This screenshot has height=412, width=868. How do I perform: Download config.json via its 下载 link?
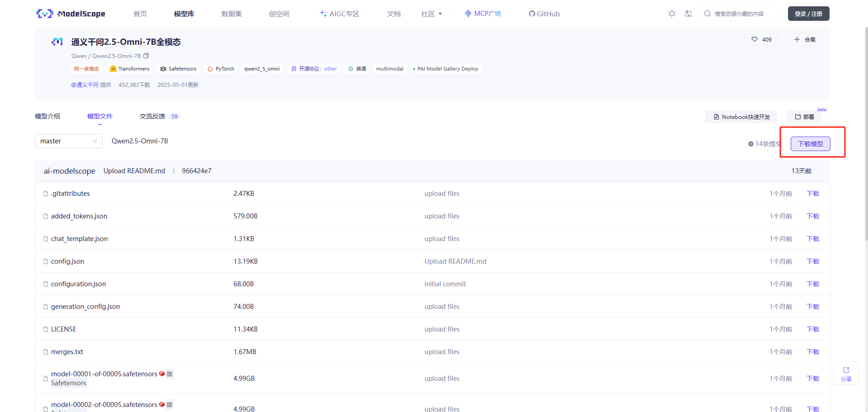tap(812, 261)
